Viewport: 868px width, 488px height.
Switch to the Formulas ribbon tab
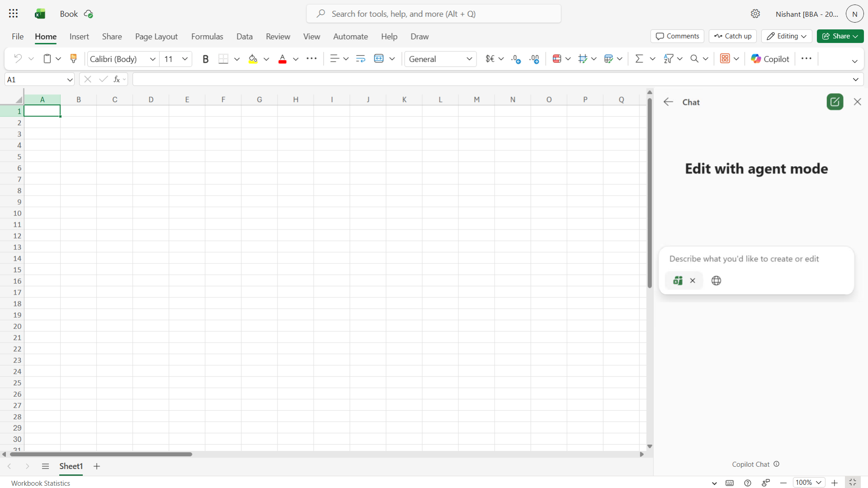coord(207,36)
